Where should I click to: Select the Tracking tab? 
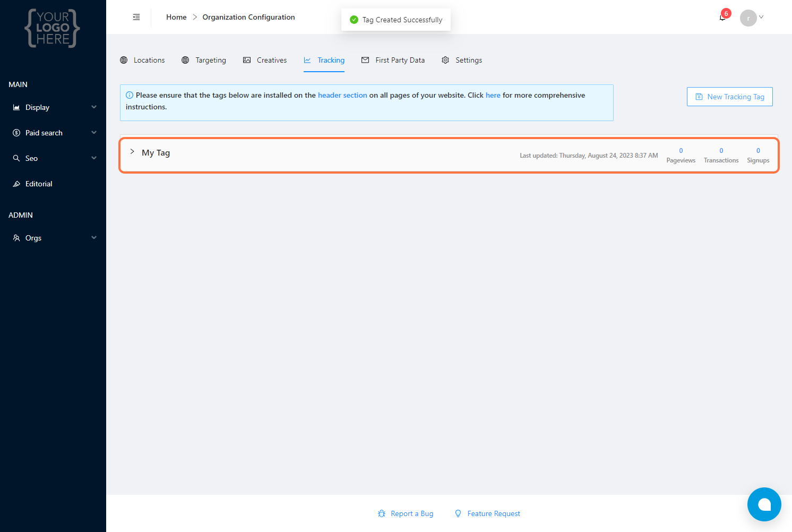tap(324, 60)
